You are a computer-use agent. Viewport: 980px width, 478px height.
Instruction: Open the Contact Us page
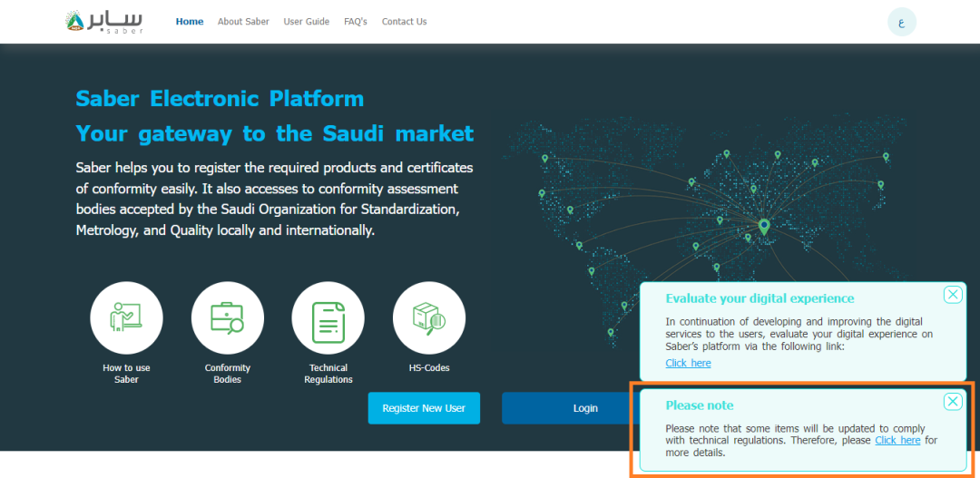coord(404,22)
